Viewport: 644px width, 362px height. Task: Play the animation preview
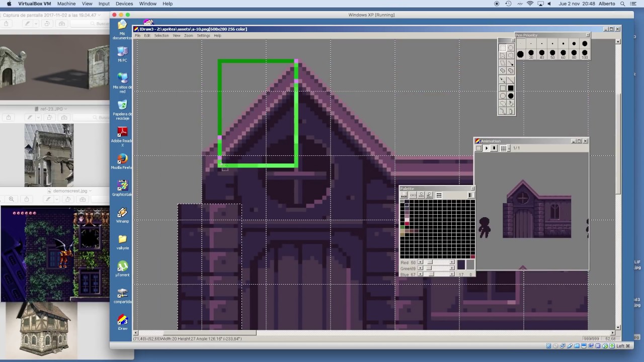pyautogui.click(x=487, y=148)
